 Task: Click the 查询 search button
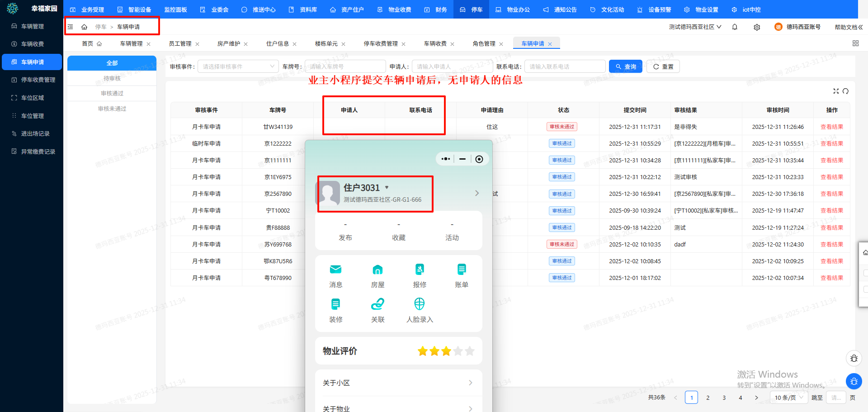point(626,66)
